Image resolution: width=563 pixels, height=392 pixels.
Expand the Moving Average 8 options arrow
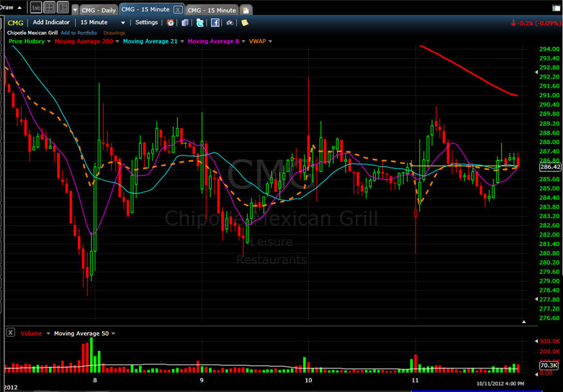[243, 41]
